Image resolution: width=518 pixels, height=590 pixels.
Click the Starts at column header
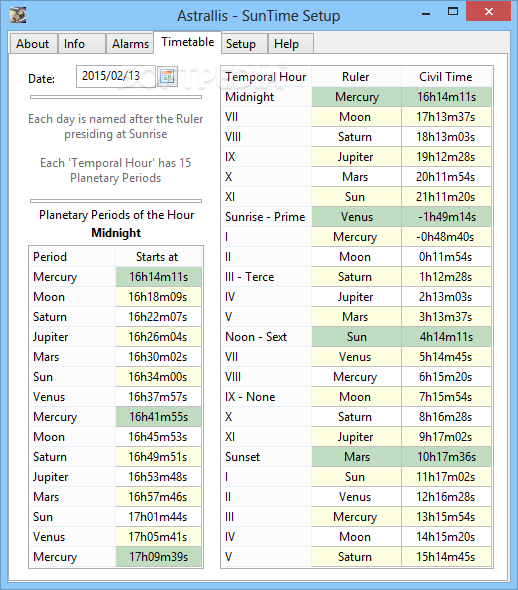[158, 257]
